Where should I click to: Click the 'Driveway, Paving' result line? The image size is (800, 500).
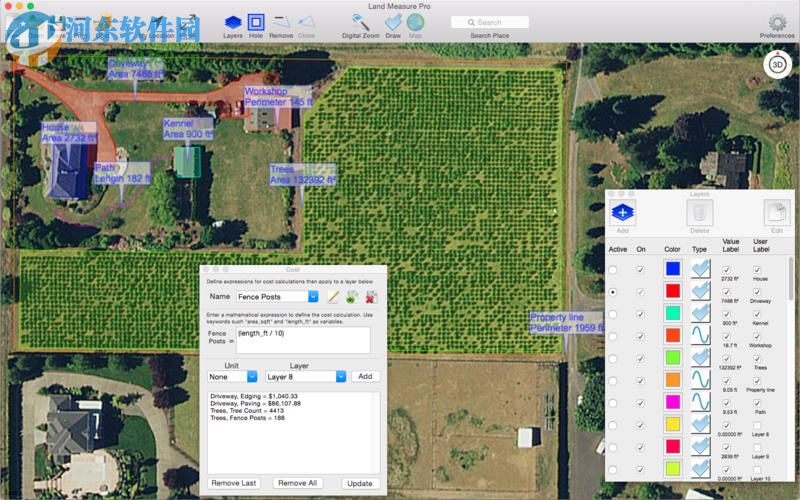(256, 403)
